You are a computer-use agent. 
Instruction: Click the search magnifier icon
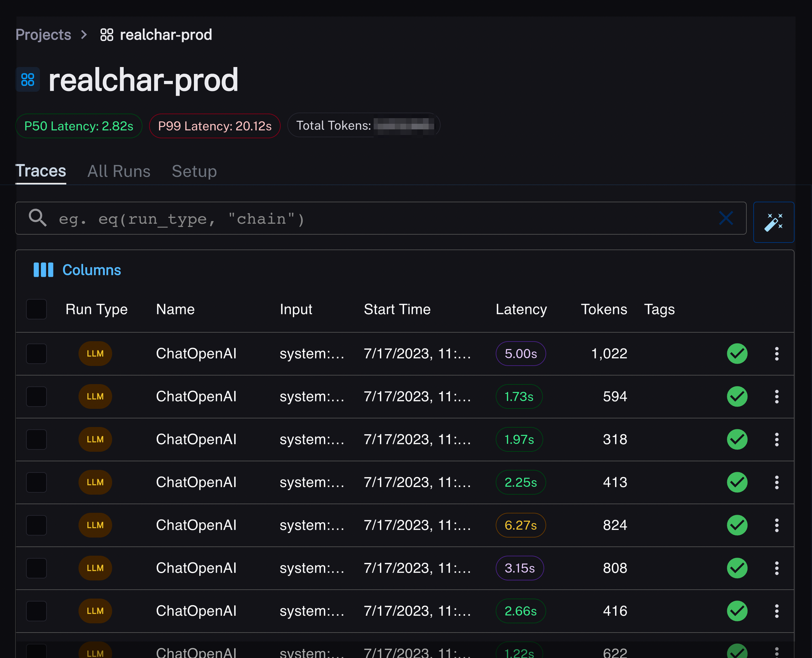click(37, 218)
